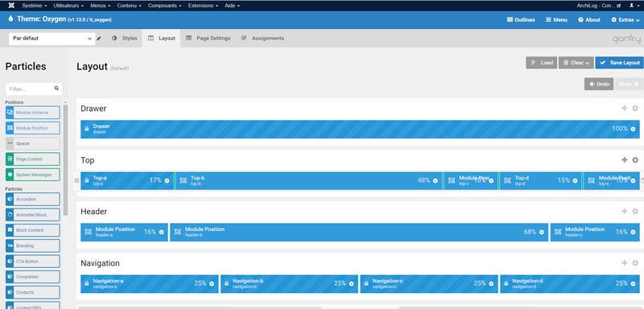This screenshot has height=309, width=644.
Task: Select the Companies particle
Action: tap(32, 277)
